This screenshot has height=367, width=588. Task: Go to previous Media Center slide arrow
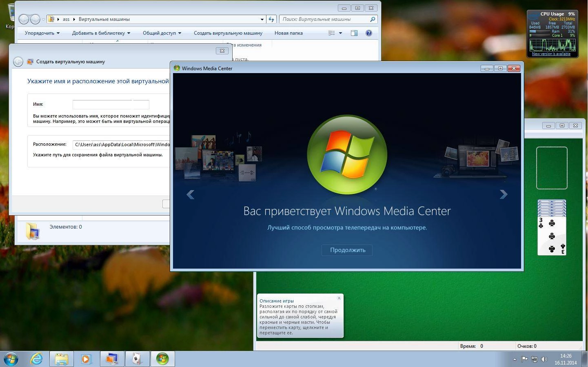[190, 194]
